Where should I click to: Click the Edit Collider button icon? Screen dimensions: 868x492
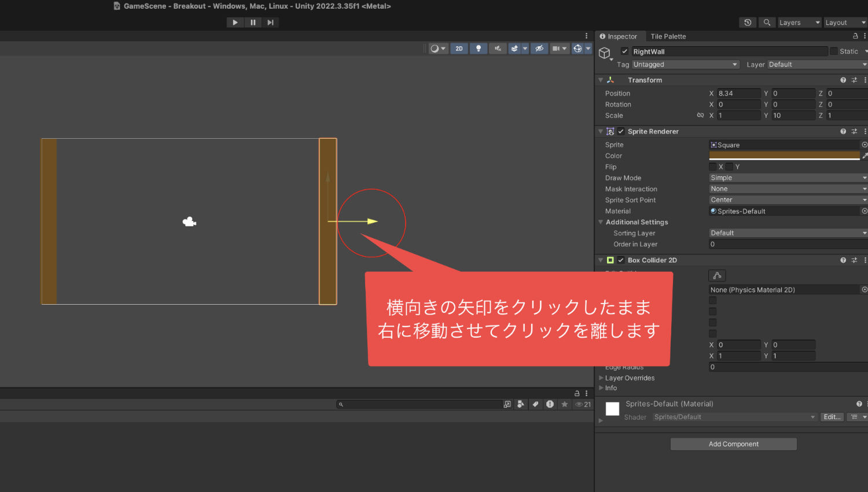(717, 276)
